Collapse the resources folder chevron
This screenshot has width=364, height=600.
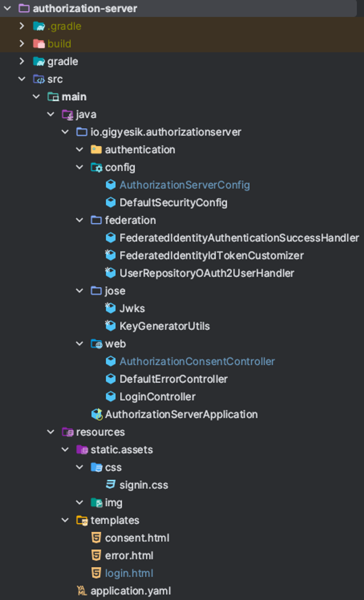pyautogui.click(x=51, y=432)
